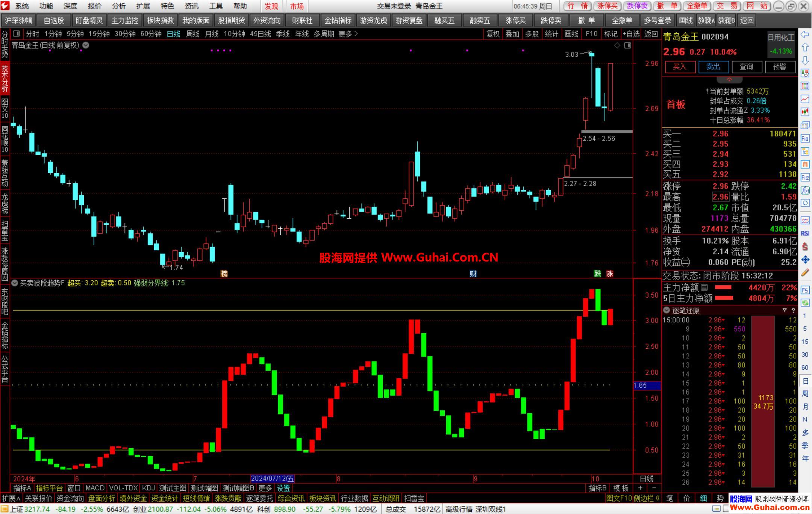The height and width of the screenshot is (514, 812).
Task: Toggle 复权 price adjustment option
Action: pyautogui.click(x=493, y=34)
